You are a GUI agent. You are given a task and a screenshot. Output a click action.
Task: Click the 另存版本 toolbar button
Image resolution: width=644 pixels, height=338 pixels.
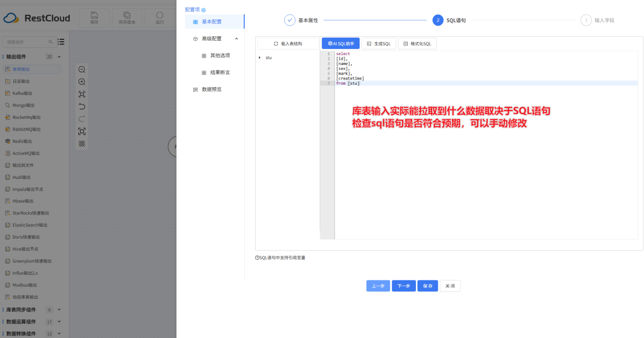point(127,18)
